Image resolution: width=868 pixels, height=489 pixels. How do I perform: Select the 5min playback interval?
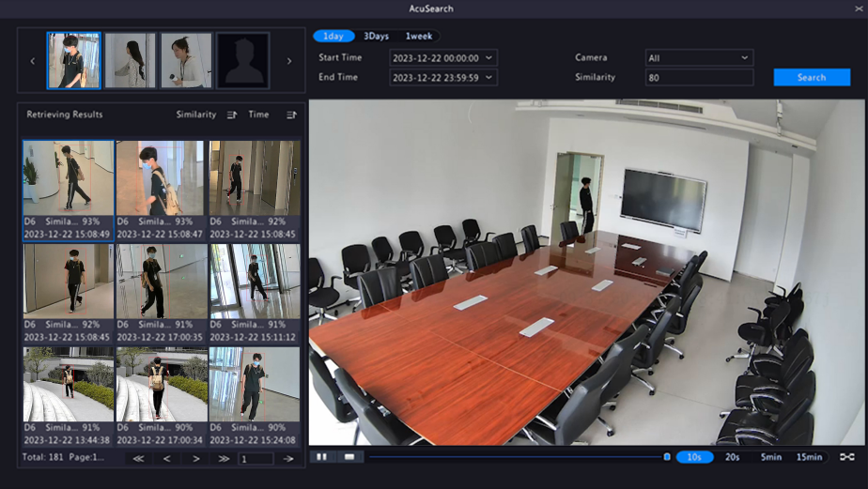(x=770, y=457)
